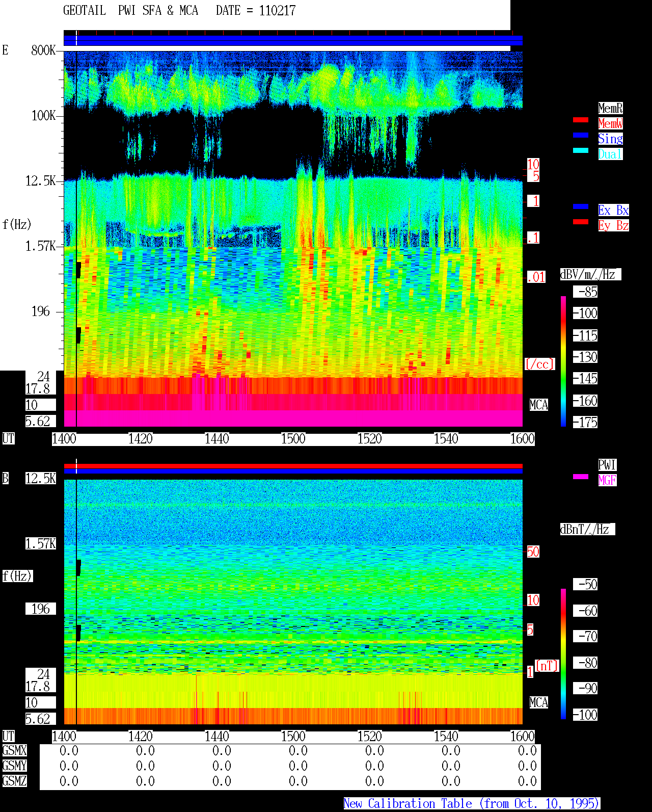
Task: Click the E panel letter label
Action: pyautogui.click(x=6, y=50)
